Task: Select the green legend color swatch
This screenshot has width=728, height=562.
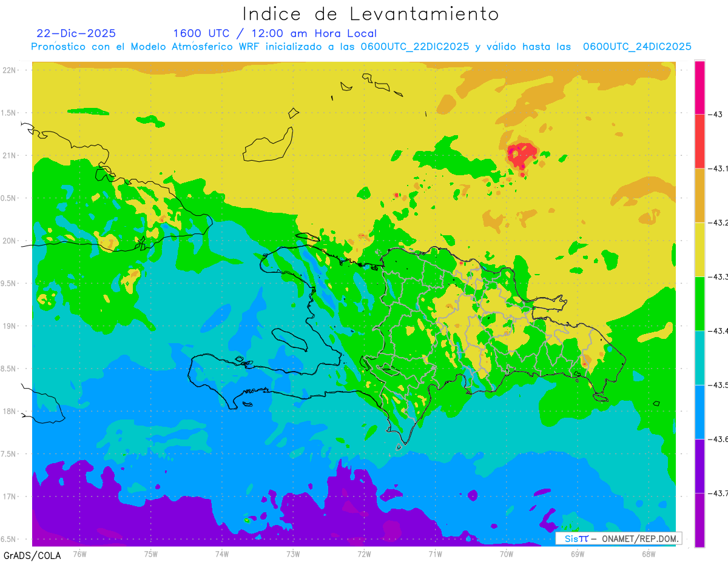Action: [699, 303]
